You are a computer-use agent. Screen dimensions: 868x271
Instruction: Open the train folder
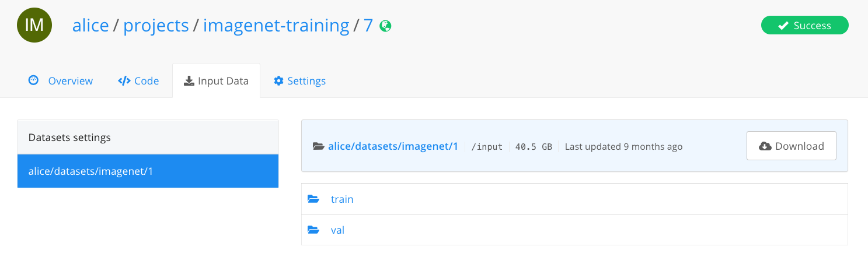click(x=342, y=199)
